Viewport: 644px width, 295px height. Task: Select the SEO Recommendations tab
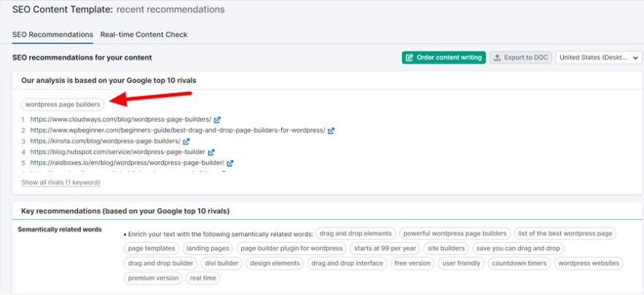pyautogui.click(x=52, y=34)
